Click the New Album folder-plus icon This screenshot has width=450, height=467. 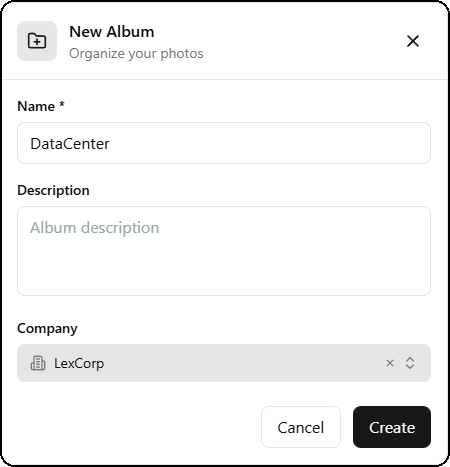tap(37, 41)
